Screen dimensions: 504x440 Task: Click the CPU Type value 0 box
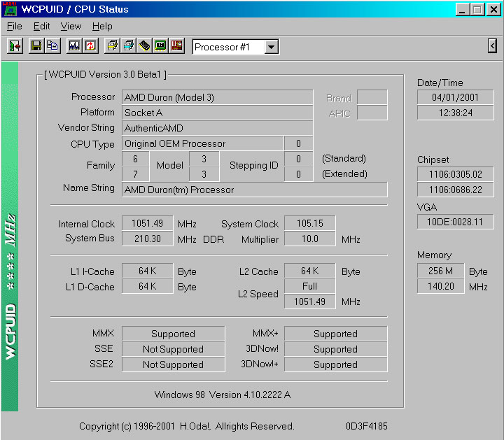[x=298, y=143]
